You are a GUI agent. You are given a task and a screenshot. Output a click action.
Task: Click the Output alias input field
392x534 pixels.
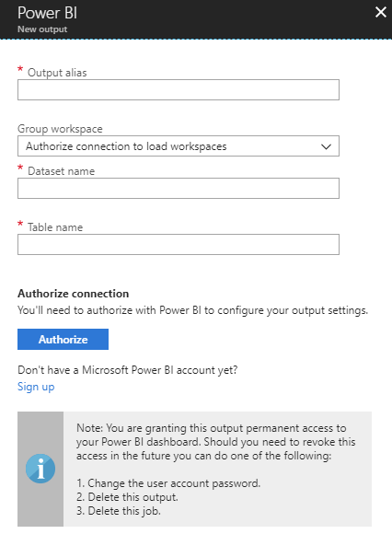[179, 90]
